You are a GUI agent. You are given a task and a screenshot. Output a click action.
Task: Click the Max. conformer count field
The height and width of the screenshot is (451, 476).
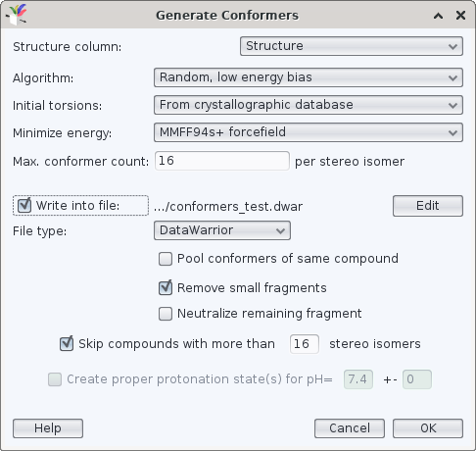click(222, 161)
